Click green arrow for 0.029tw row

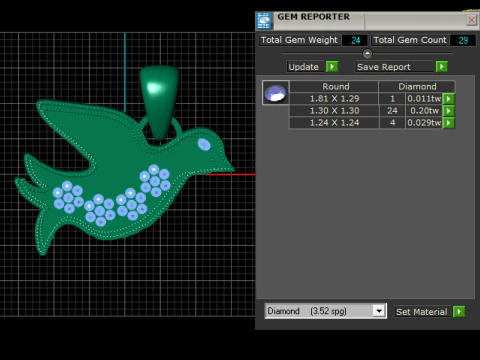coord(449,123)
